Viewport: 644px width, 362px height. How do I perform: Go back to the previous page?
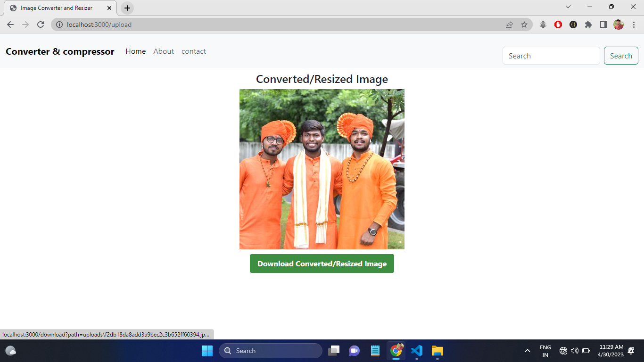[10, 25]
